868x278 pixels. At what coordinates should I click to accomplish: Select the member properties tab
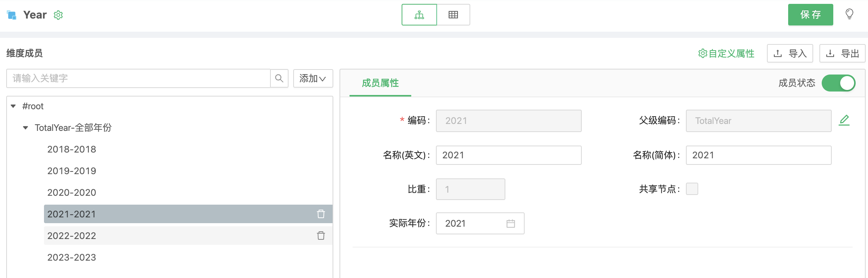tap(380, 83)
